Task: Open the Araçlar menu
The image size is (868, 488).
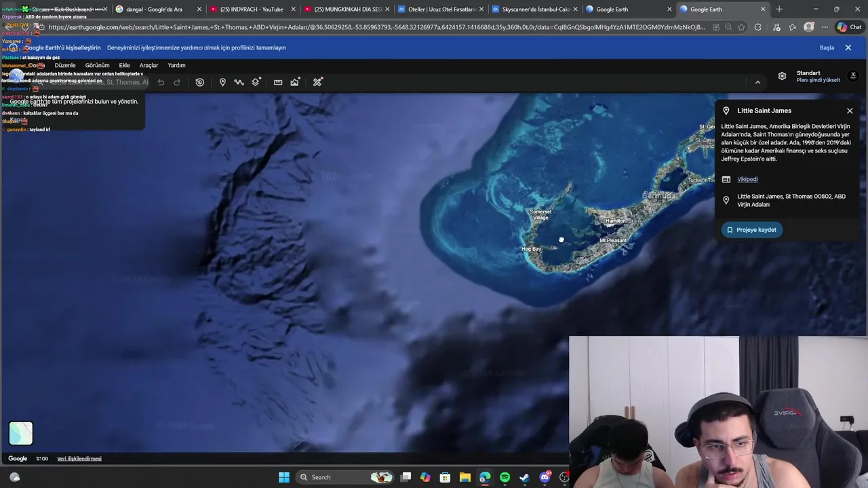Action: (149, 65)
